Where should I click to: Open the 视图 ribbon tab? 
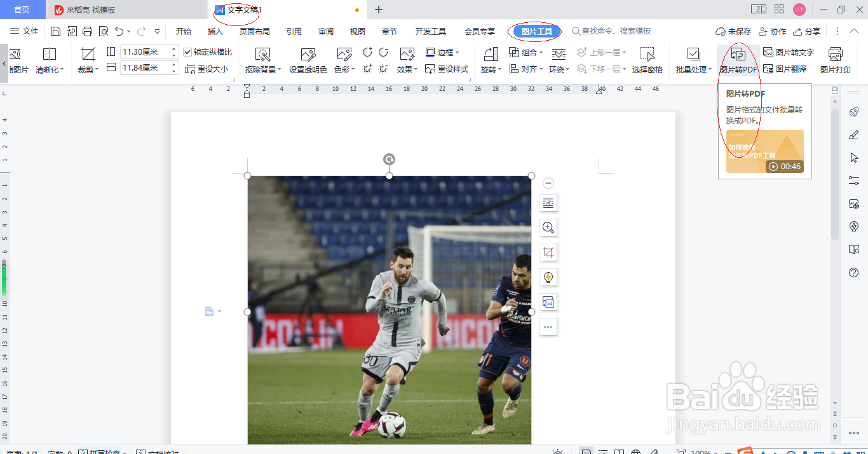pos(358,31)
